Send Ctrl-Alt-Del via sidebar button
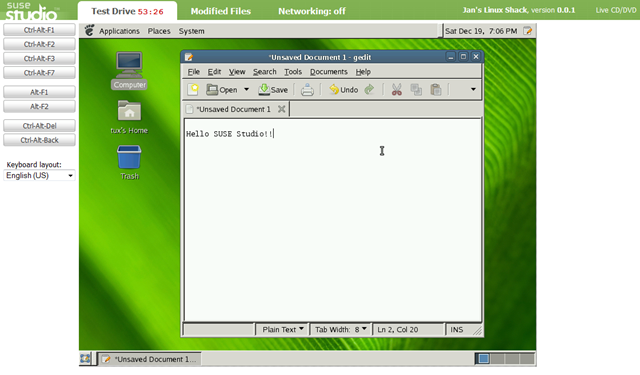The height and width of the screenshot is (375, 640). pos(39,126)
